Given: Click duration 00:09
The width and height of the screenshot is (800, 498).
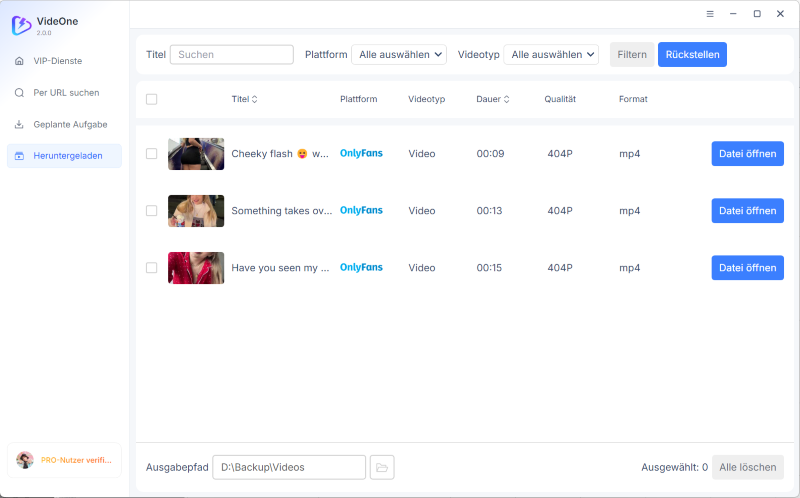Looking at the screenshot, I should pyautogui.click(x=490, y=154).
